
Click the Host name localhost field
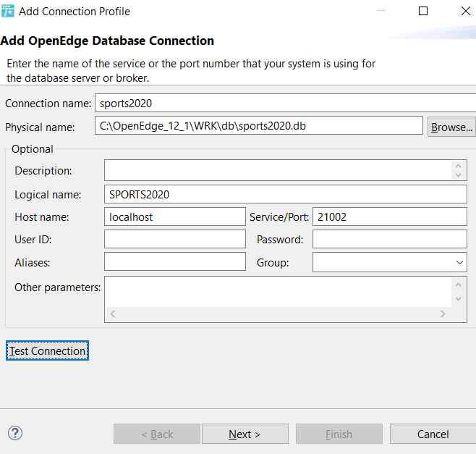pos(175,217)
